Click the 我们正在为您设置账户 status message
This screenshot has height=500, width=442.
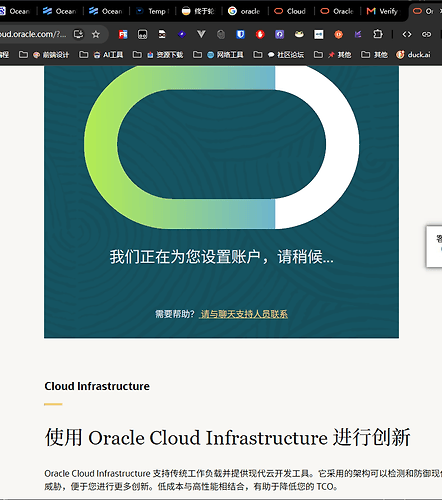[x=221, y=257]
